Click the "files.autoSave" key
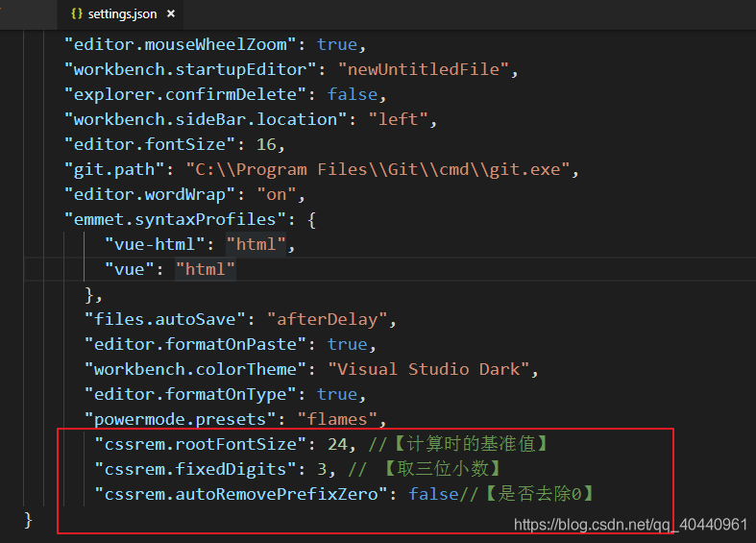The height and width of the screenshot is (543, 756). (x=165, y=320)
